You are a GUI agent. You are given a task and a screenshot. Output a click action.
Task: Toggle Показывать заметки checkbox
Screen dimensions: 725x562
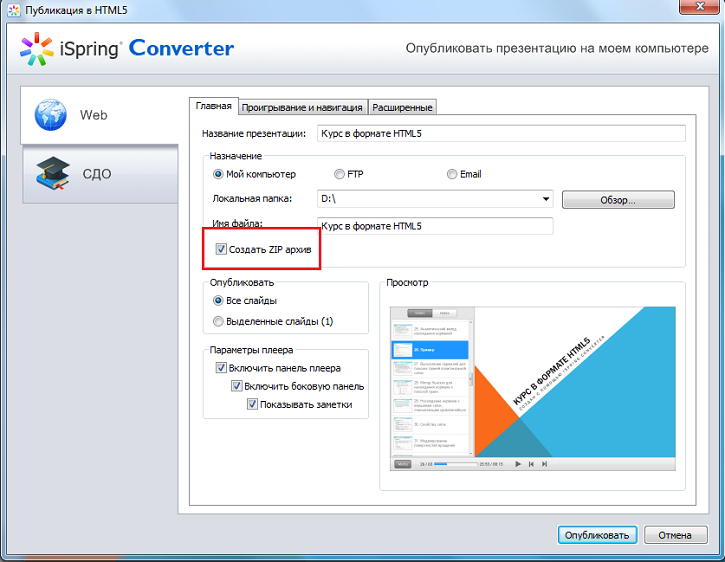coord(252,404)
